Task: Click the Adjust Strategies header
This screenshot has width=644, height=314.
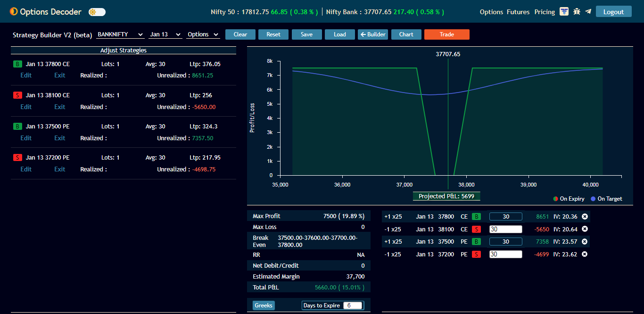Action: 124,50
